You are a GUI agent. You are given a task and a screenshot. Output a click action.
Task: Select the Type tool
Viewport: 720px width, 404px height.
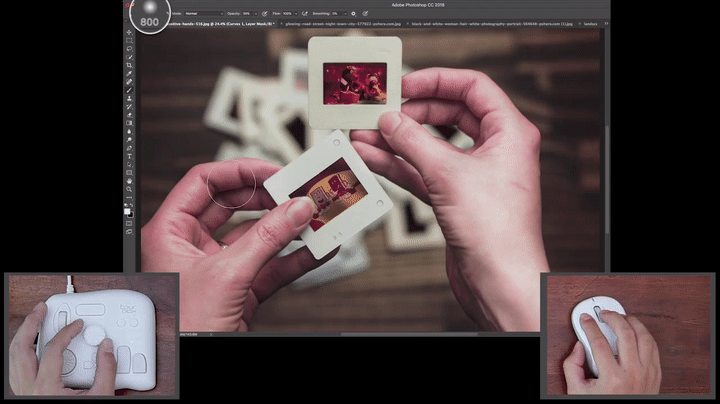(129, 156)
